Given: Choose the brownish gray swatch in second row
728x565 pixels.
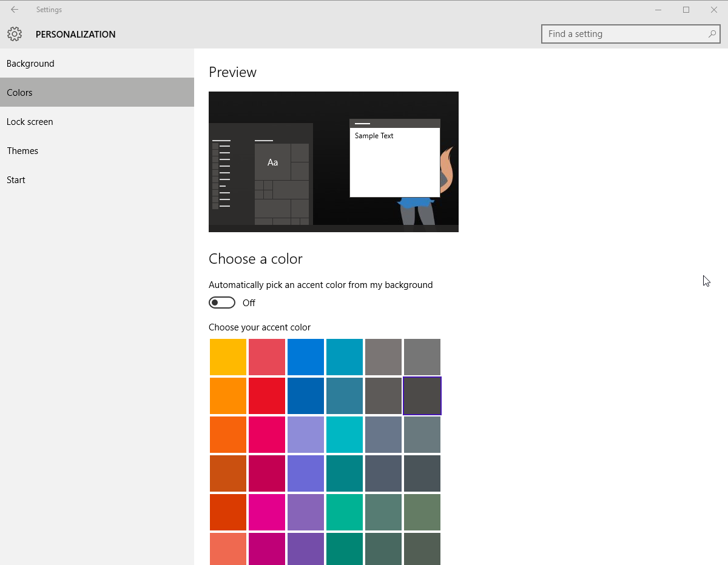Looking at the screenshot, I should coord(383,396).
